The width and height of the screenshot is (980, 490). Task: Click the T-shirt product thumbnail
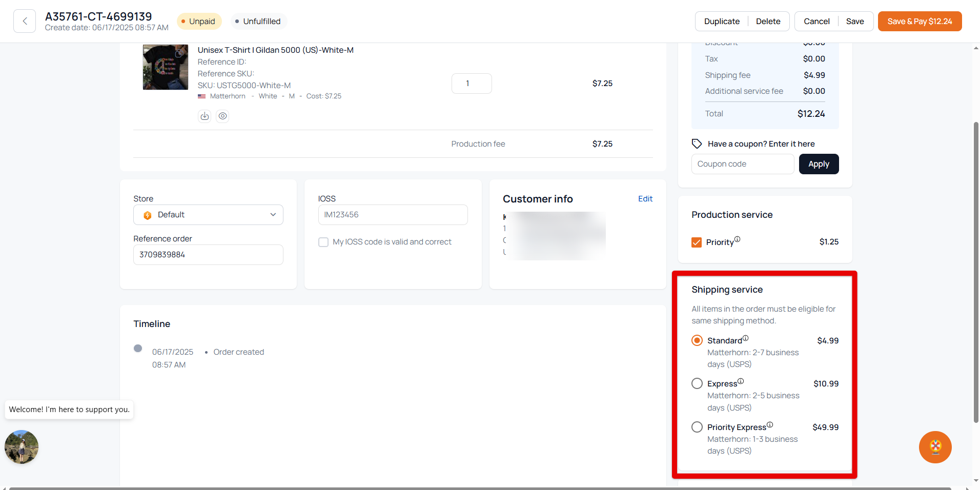pyautogui.click(x=165, y=67)
